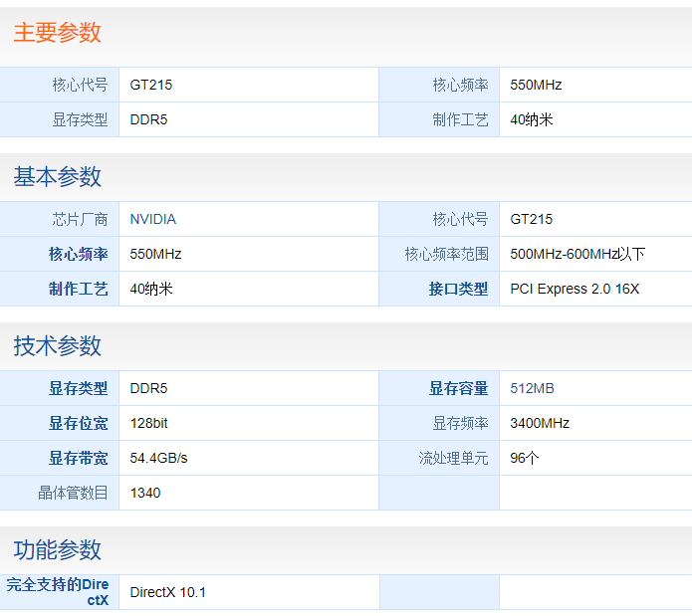Click the 技术参数 section heading
692x616 pixels.
coord(57,346)
